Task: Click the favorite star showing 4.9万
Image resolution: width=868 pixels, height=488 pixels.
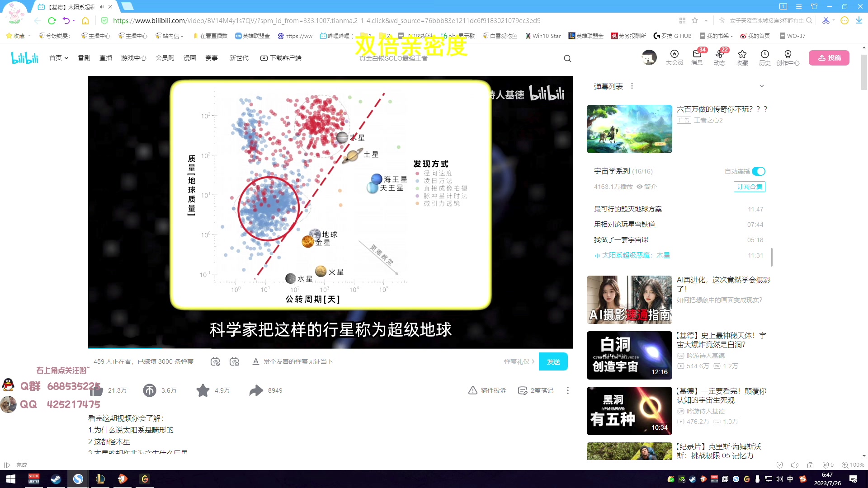Action: pyautogui.click(x=203, y=390)
